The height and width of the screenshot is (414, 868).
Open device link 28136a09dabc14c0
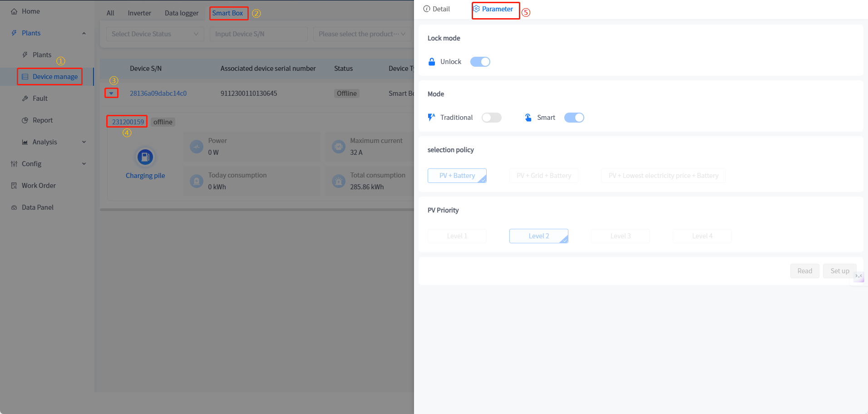(x=158, y=94)
